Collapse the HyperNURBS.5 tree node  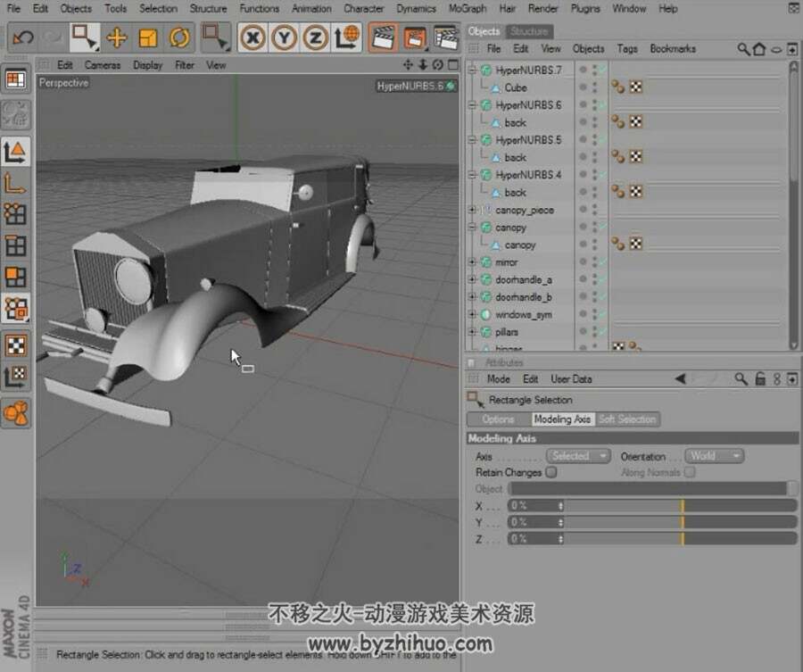(472, 140)
